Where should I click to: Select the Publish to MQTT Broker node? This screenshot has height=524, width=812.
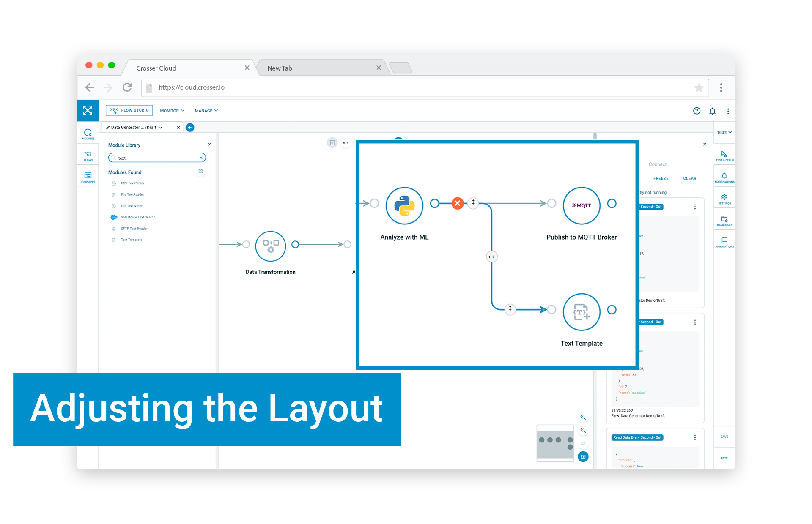point(582,205)
